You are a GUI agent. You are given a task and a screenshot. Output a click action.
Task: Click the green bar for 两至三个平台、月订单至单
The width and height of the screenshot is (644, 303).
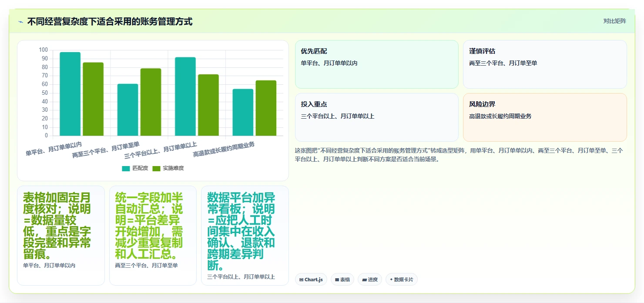(151, 102)
